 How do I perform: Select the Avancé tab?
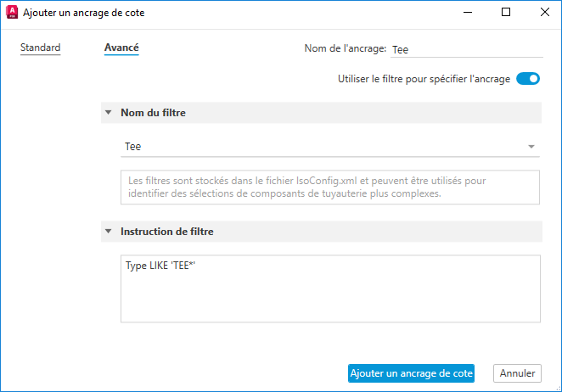pos(121,48)
